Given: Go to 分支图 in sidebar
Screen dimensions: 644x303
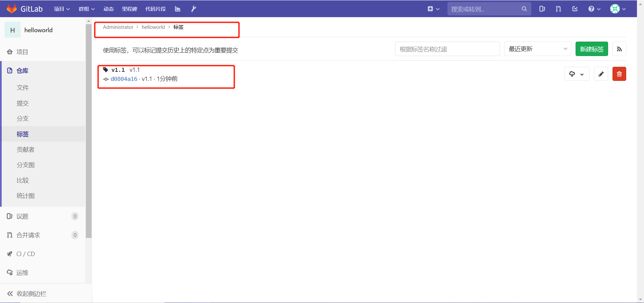Looking at the screenshot, I should [25, 165].
